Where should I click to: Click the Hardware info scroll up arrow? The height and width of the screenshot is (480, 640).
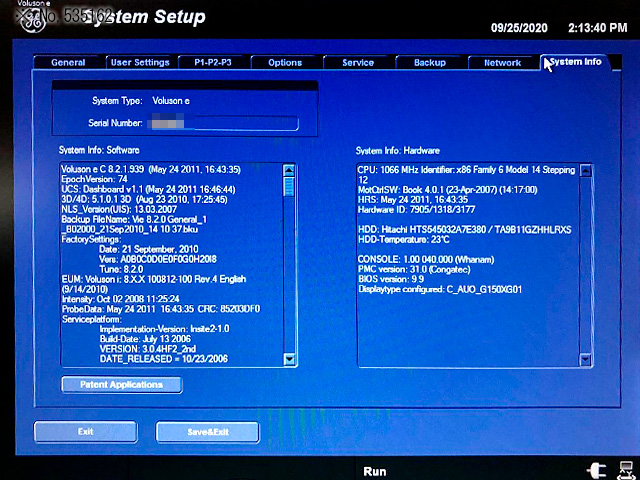point(586,171)
